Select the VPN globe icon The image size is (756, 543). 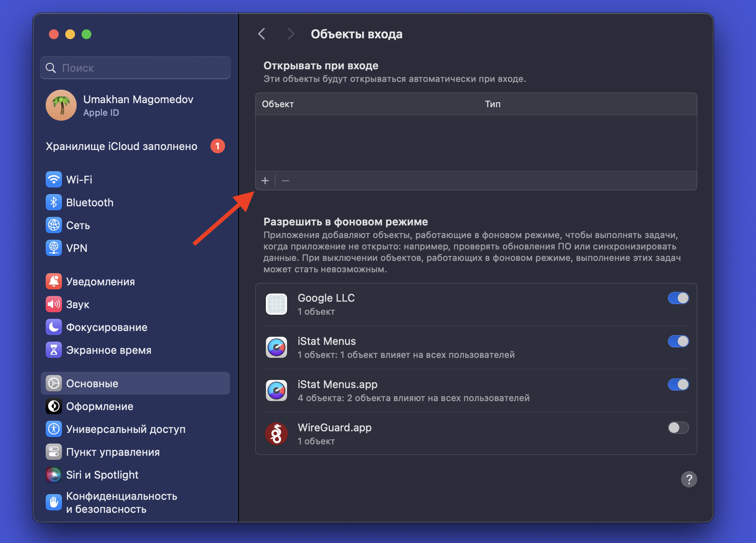click(x=53, y=248)
